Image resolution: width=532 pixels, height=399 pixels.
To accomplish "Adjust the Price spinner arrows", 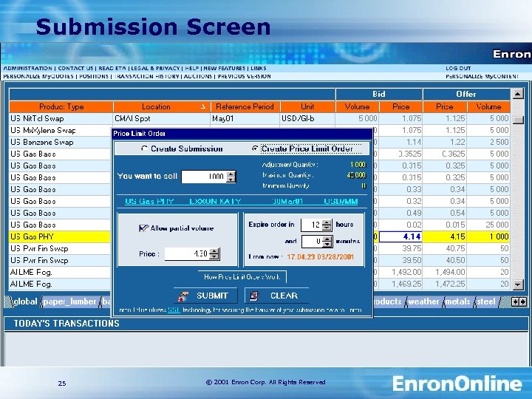I will (214, 253).
